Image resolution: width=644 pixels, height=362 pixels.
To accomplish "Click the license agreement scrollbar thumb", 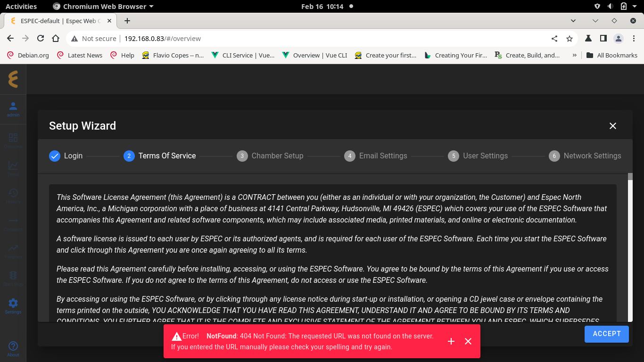I will (630, 177).
